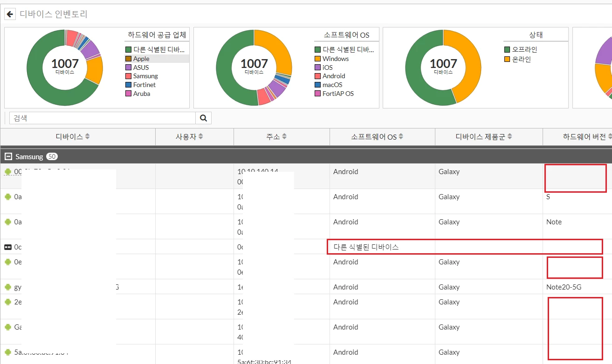Screen dimensions: 612x364
Task: Click the device icon on the 0c row
Action: coord(8,247)
